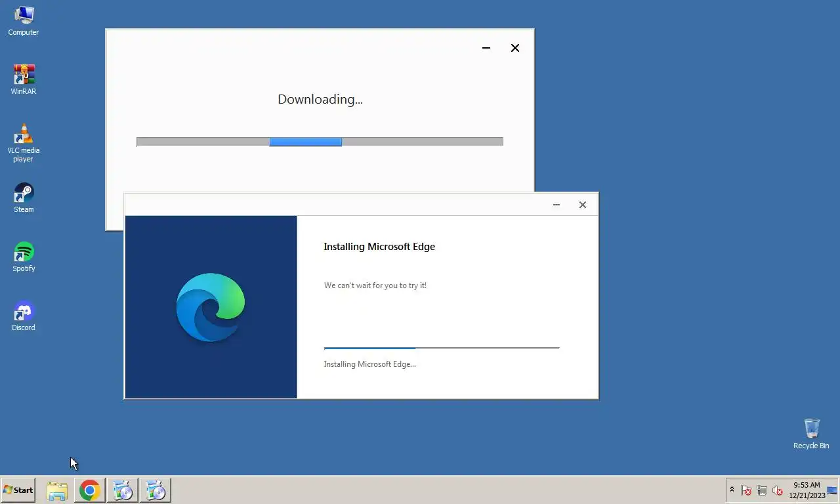Click the Edge installation progress bar
Screen dimensions: 840x504
442,348
